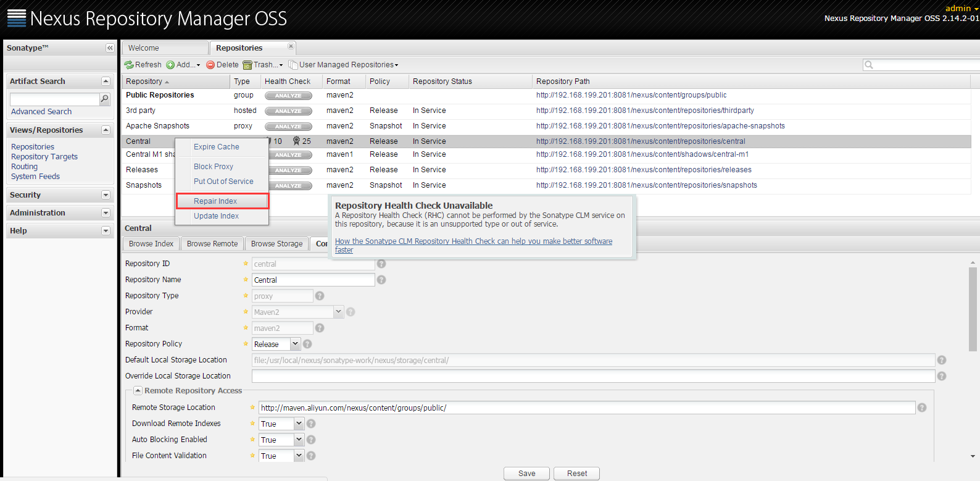This screenshot has height=481, width=980.
Task: Collapse the Remote Repository Access section
Action: [138, 391]
